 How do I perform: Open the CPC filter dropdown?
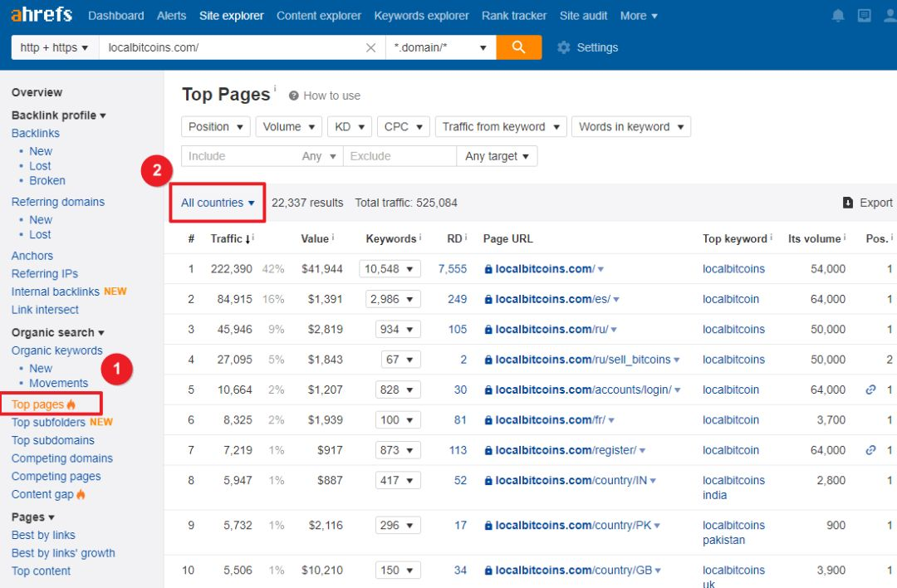pyautogui.click(x=404, y=126)
